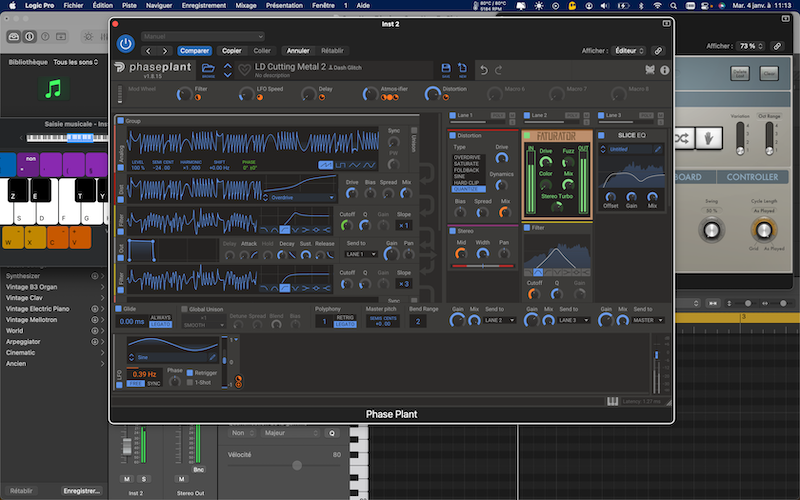Open the Phase Plant preset browser folder
Image resolution: width=800 pixels, height=500 pixels.
(208, 68)
